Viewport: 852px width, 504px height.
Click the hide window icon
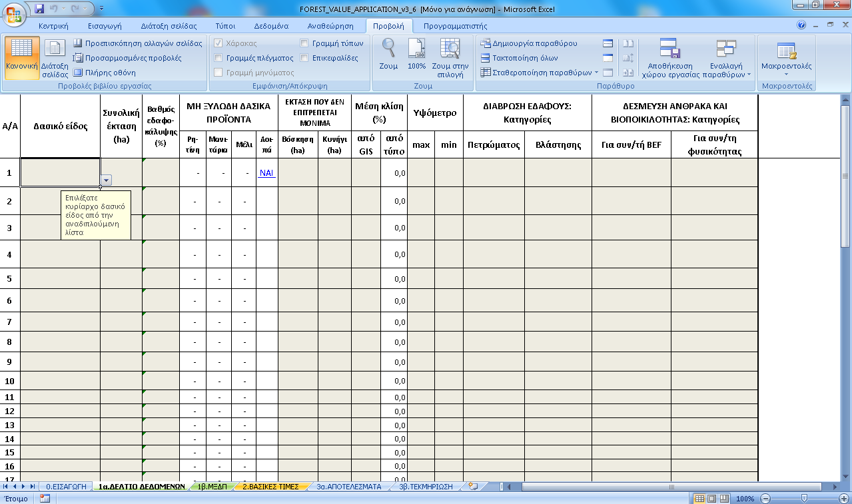(607, 58)
